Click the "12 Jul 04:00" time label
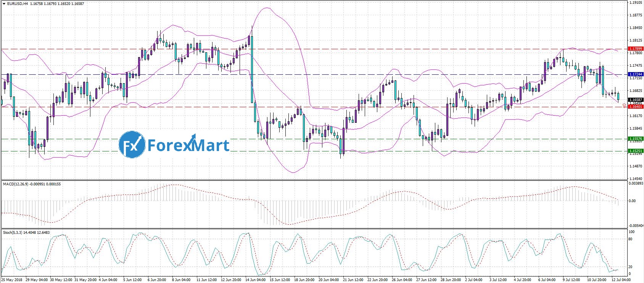 click(x=621, y=280)
